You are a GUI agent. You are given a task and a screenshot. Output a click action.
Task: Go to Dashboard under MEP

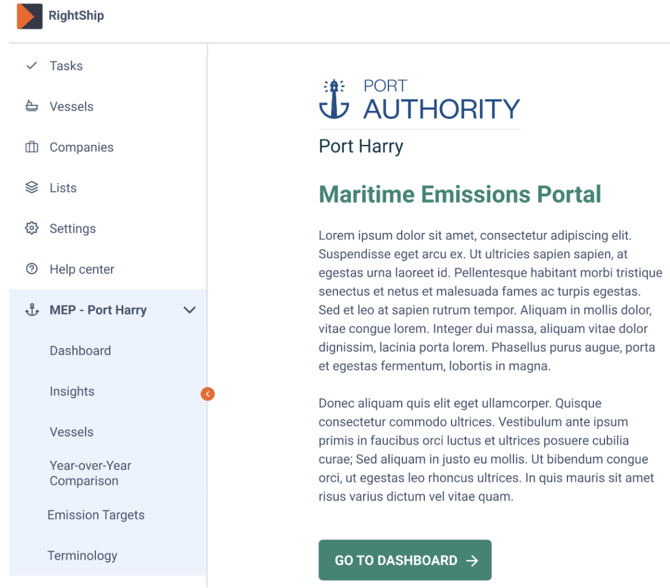pyautogui.click(x=80, y=350)
